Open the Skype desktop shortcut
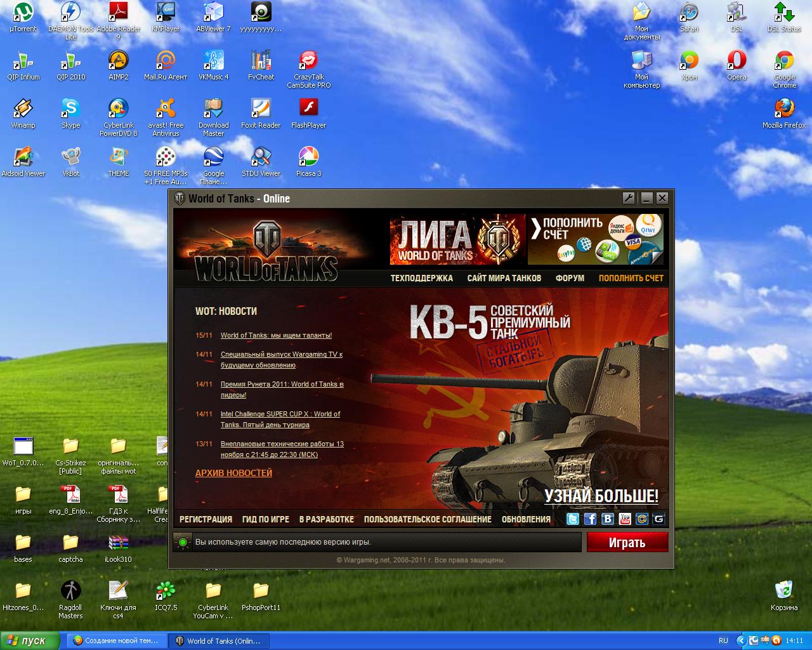This screenshot has width=812, height=650. 71,114
